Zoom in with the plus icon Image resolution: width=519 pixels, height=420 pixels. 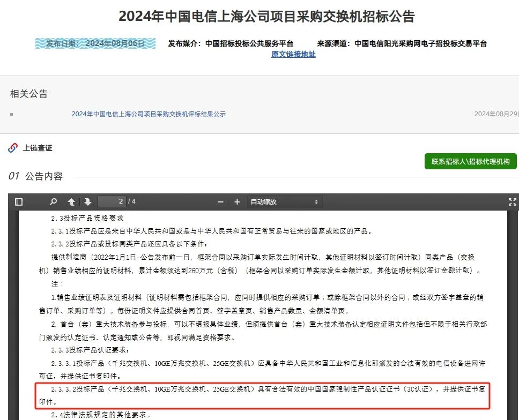(237, 202)
